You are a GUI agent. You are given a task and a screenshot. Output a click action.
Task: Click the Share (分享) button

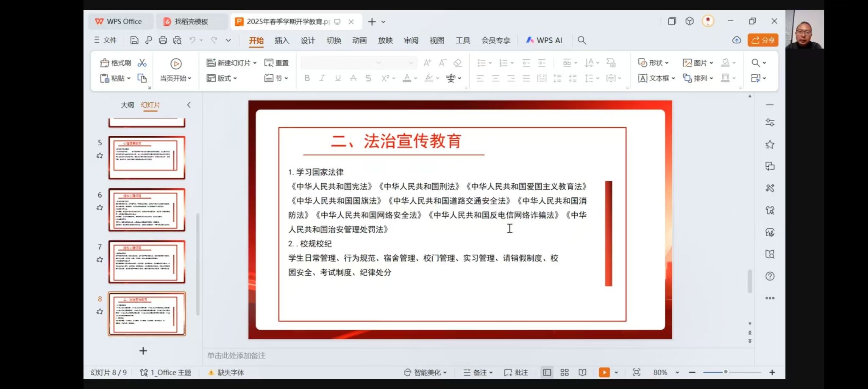pos(763,40)
